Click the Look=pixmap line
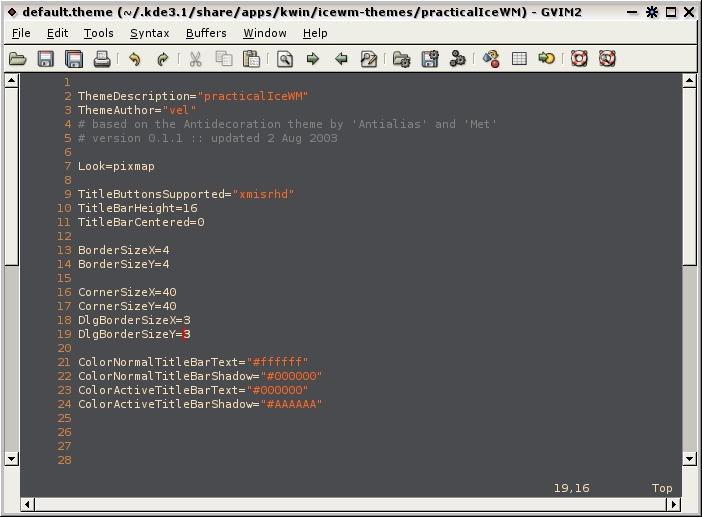Image resolution: width=702 pixels, height=517 pixels. [116, 166]
